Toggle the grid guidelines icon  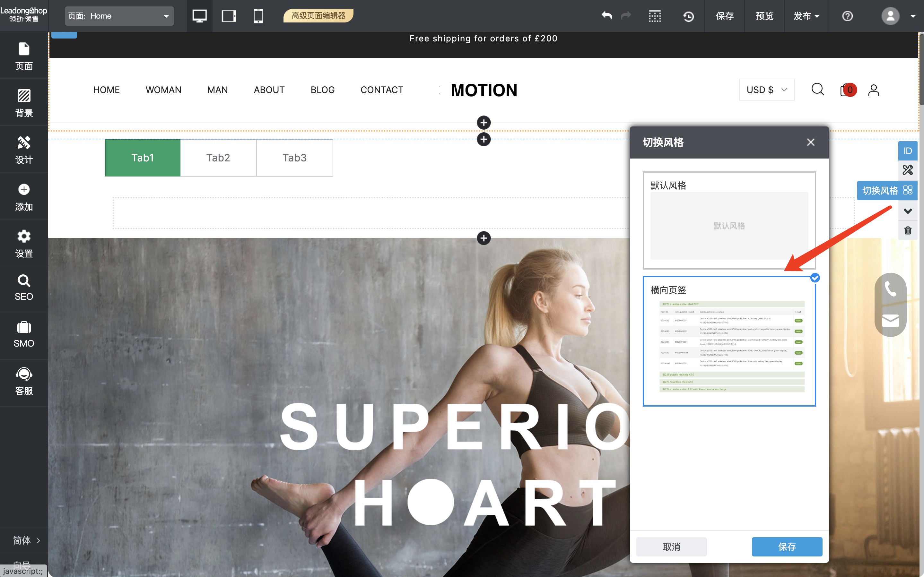click(655, 16)
